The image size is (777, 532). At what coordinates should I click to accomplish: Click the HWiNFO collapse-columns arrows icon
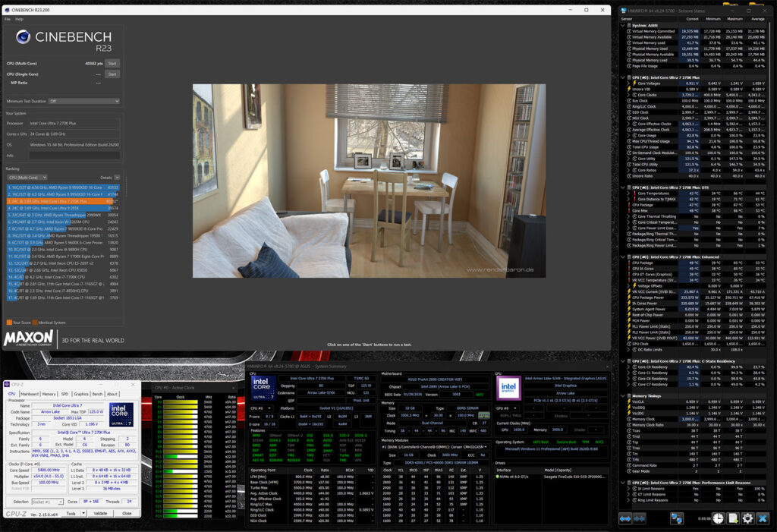tap(639, 518)
